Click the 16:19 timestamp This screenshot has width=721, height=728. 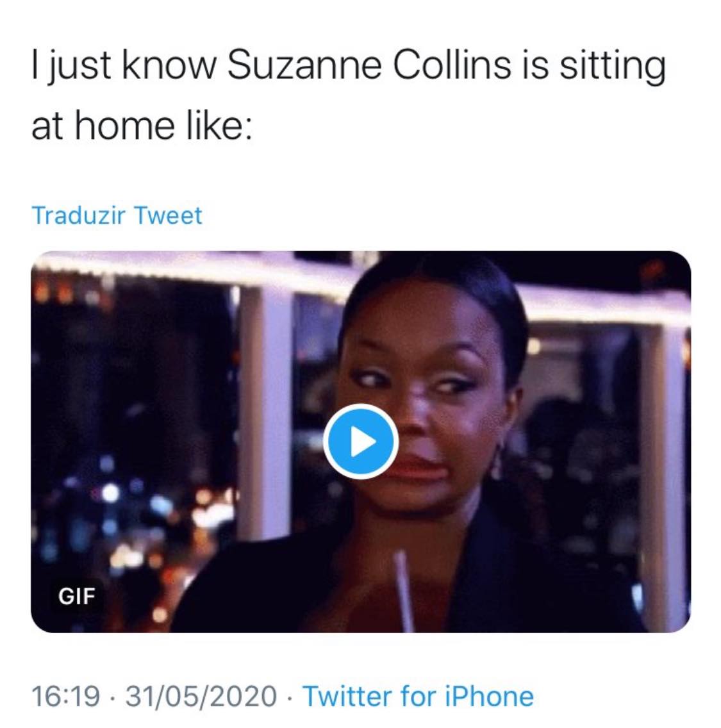pos(65,696)
